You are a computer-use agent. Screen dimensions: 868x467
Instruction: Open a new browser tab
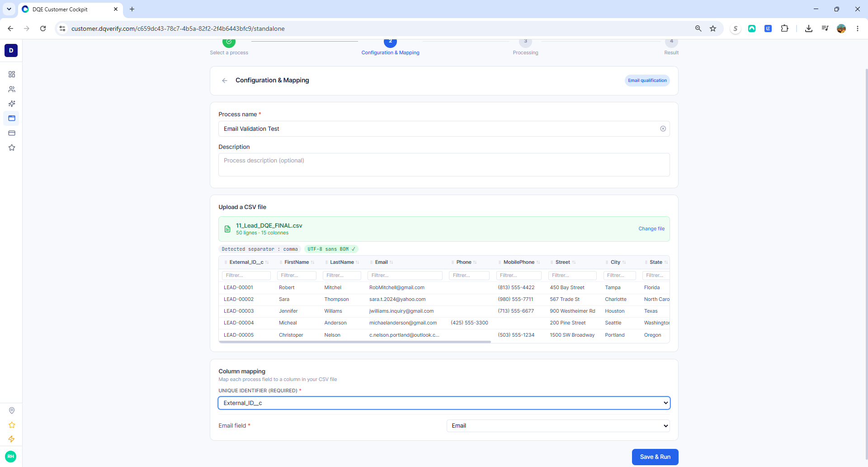(x=132, y=9)
